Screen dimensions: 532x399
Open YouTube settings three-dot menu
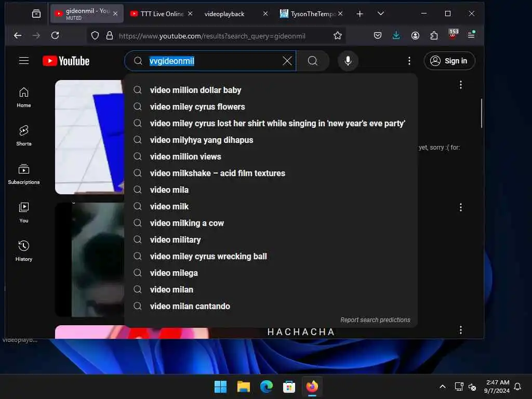[409, 61]
